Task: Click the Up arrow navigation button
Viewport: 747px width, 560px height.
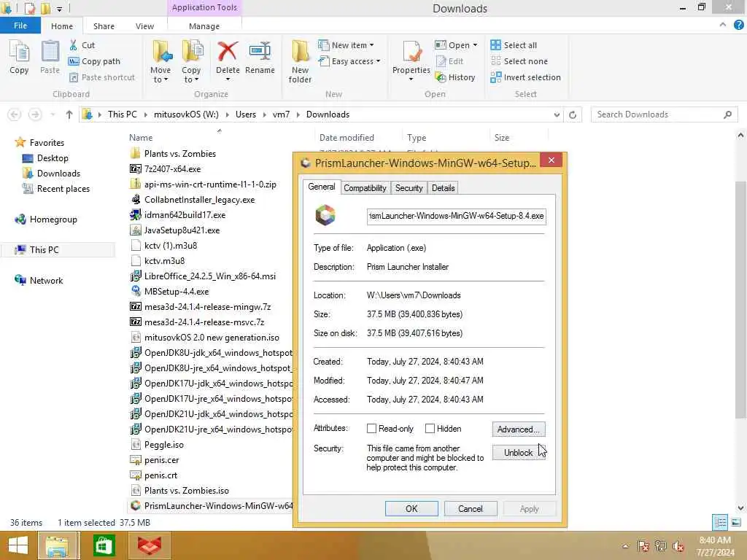Action: pyautogui.click(x=69, y=114)
